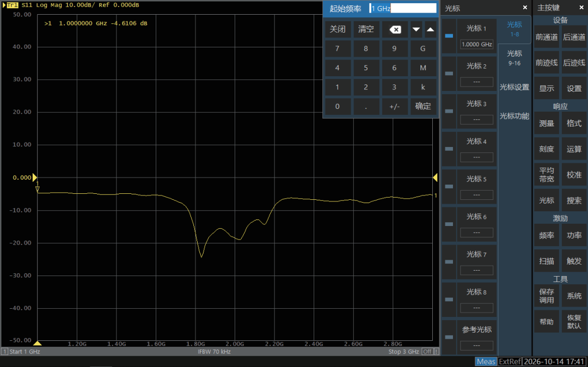This screenshot has width=588, height=367.
Task: Open the 光标设置 tab
Action: point(514,87)
